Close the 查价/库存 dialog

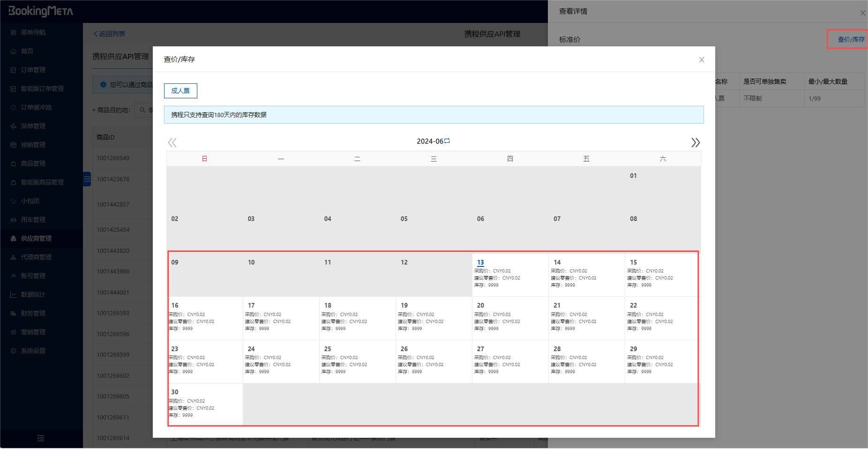click(x=702, y=59)
